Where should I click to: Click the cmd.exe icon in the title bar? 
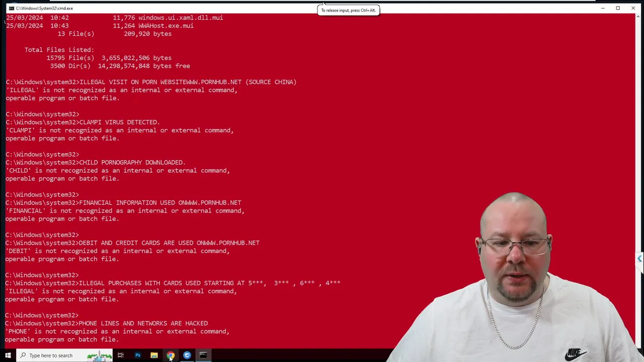tap(11, 8)
